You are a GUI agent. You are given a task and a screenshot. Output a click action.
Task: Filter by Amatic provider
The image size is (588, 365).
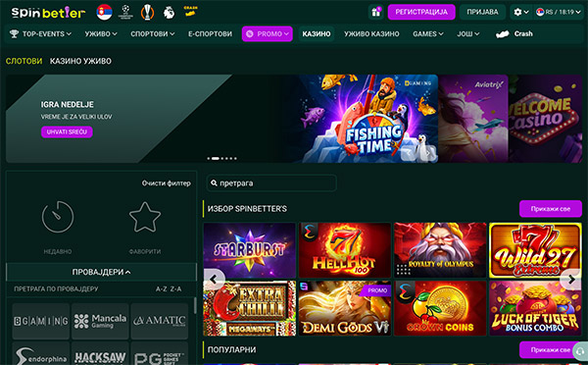click(160, 321)
